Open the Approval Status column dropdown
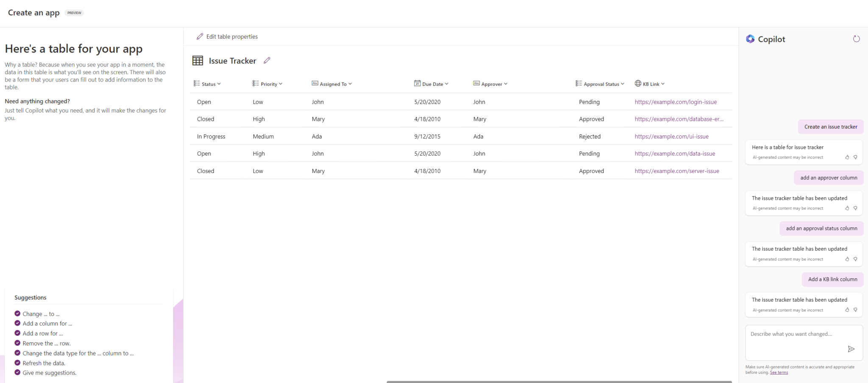Viewport: 868px width, 383px height. tap(622, 84)
